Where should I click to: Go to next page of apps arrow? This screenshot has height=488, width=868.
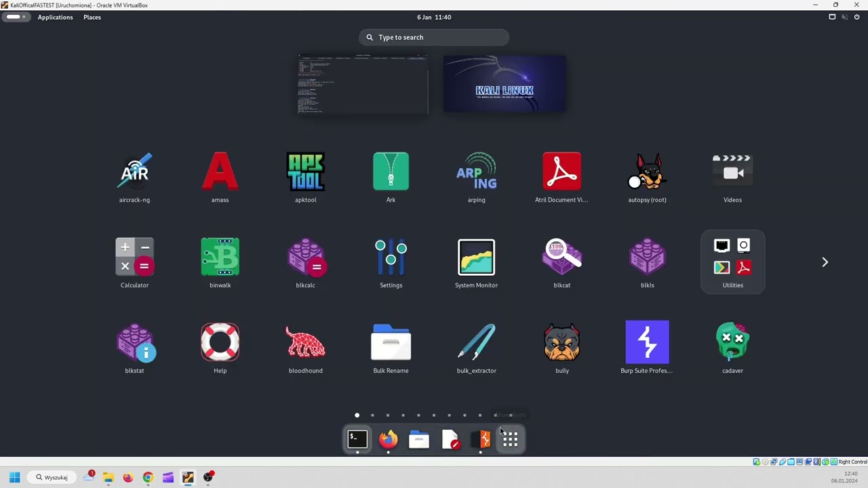coord(825,262)
